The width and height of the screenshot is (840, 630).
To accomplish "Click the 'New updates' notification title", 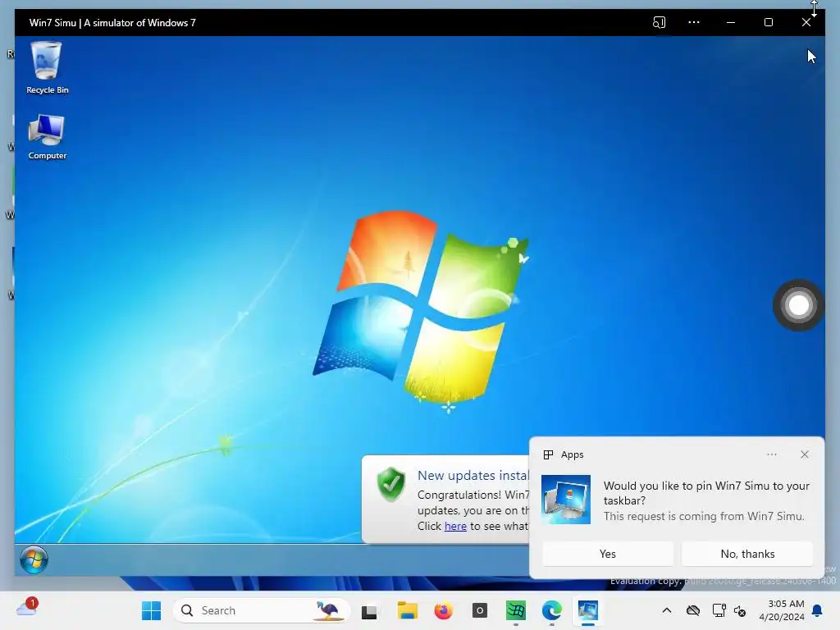I will (x=473, y=475).
